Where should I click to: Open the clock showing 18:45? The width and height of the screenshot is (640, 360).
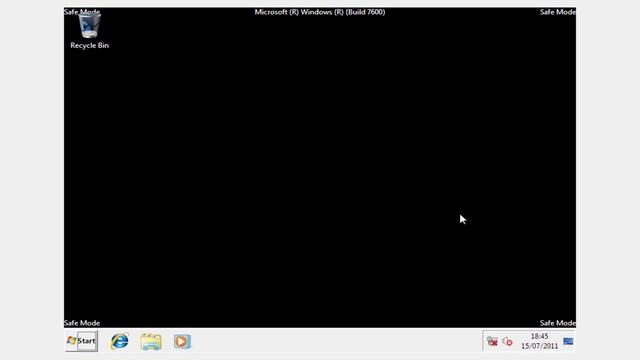(x=539, y=341)
